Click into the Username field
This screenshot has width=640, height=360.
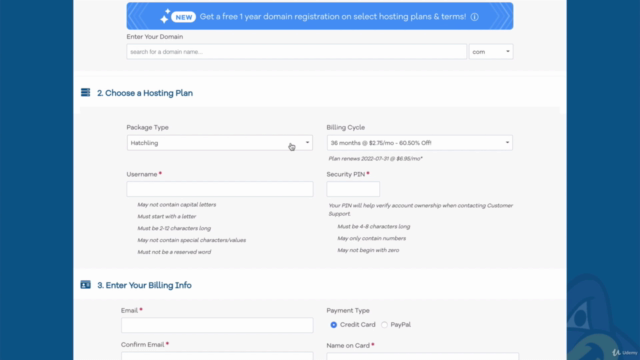tap(220, 189)
